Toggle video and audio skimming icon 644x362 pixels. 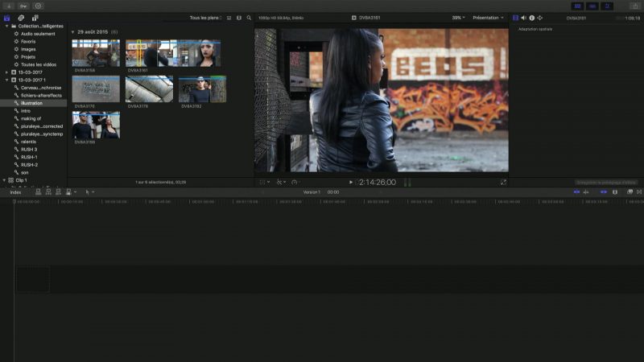(x=576, y=191)
